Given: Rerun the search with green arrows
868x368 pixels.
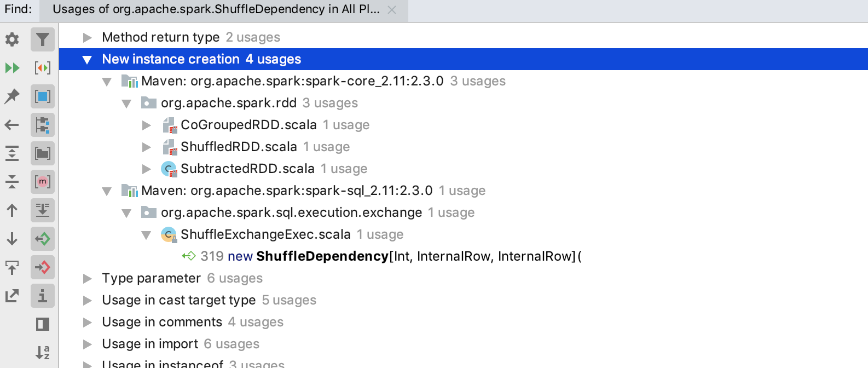Looking at the screenshot, I should tap(12, 68).
